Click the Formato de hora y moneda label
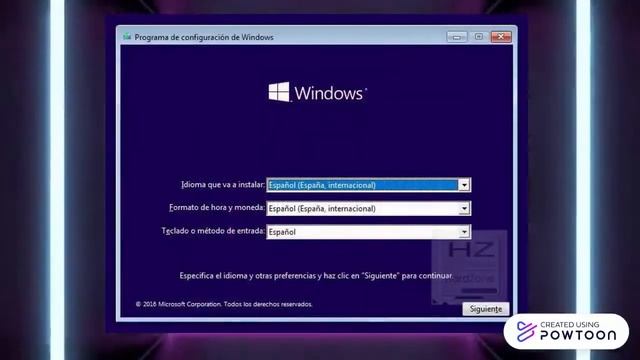 click(217, 208)
